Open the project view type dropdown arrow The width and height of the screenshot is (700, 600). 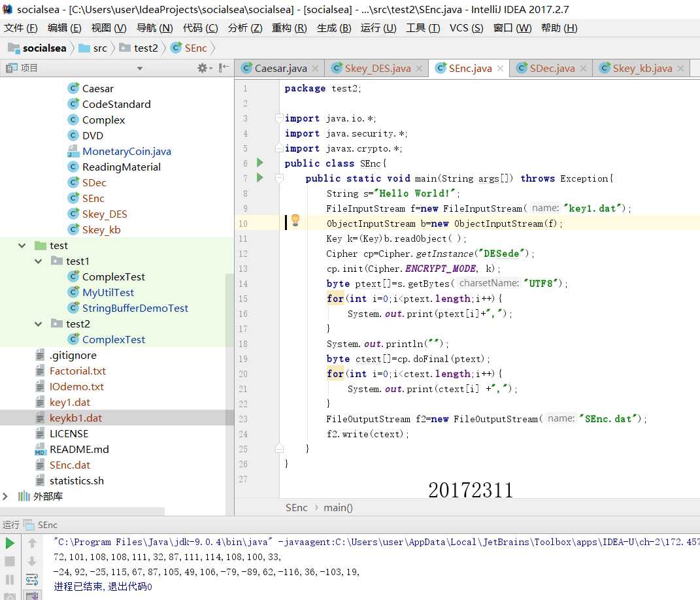140,69
